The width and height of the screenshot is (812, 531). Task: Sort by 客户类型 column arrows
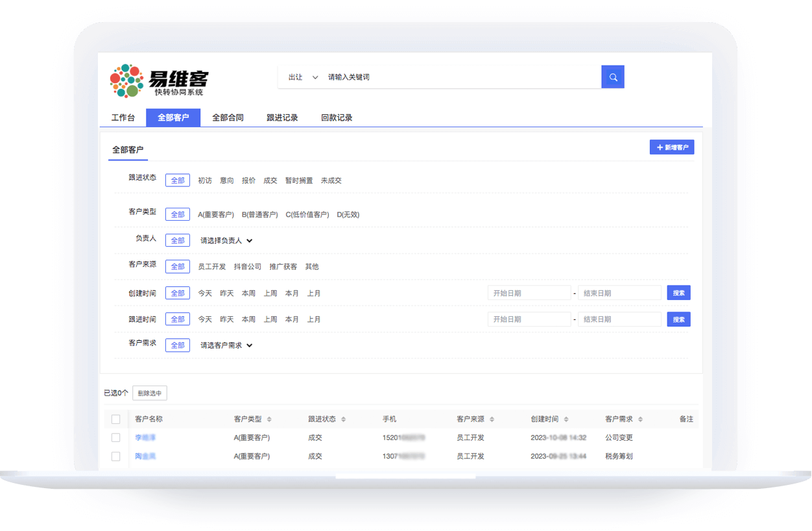pyautogui.click(x=269, y=419)
